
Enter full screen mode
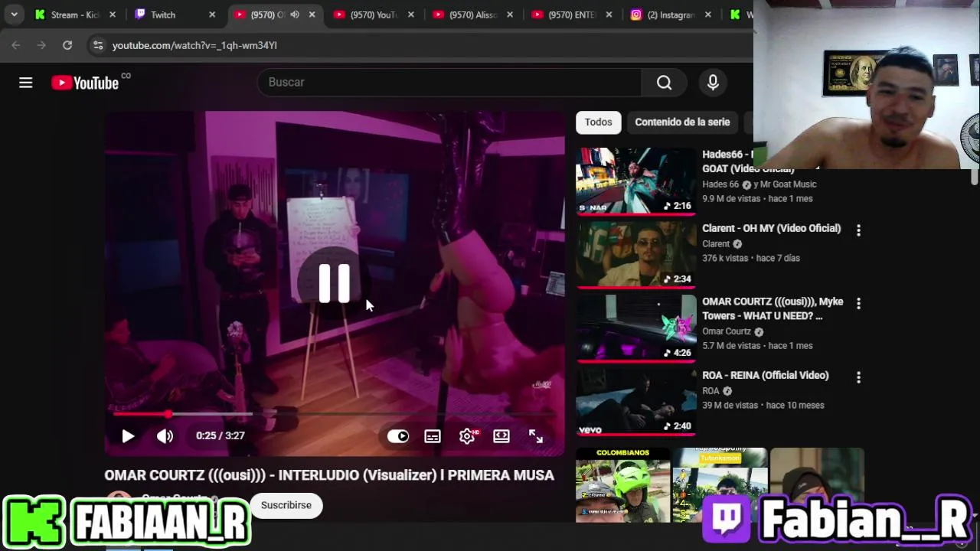point(536,436)
